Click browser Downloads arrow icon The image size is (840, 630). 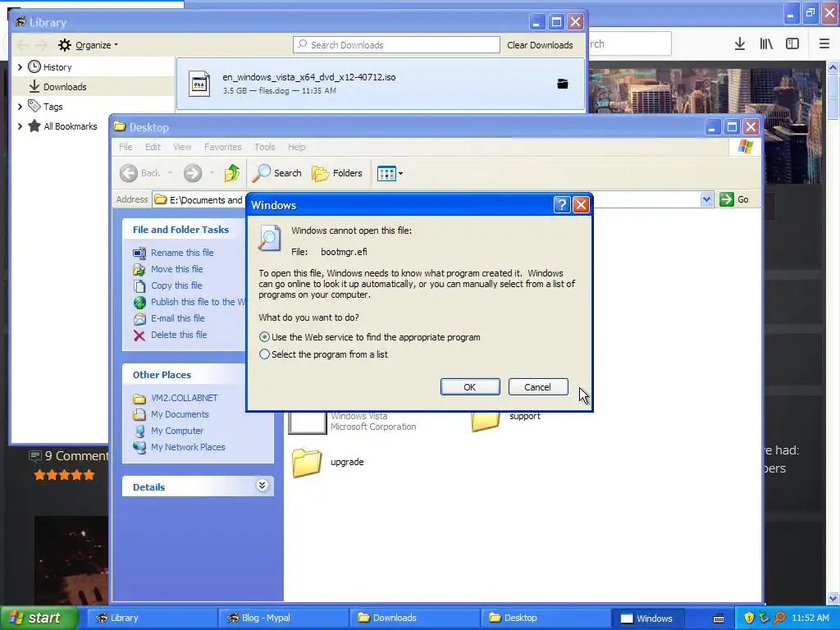click(740, 44)
